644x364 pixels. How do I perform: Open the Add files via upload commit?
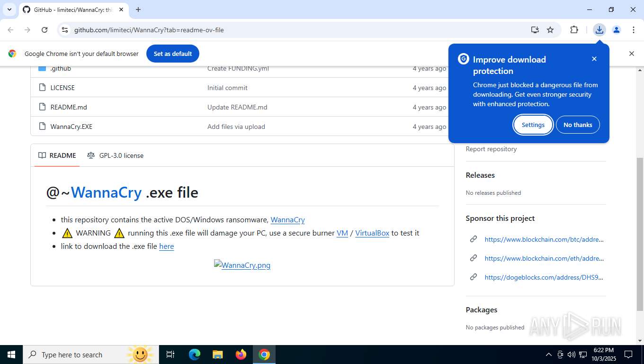(x=236, y=127)
